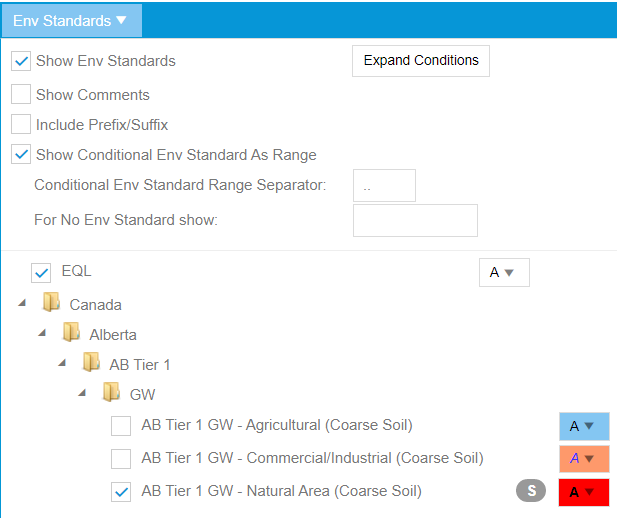This screenshot has height=518, width=633.
Task: Open blue color swatch for Agricultural
Action: tap(584, 426)
